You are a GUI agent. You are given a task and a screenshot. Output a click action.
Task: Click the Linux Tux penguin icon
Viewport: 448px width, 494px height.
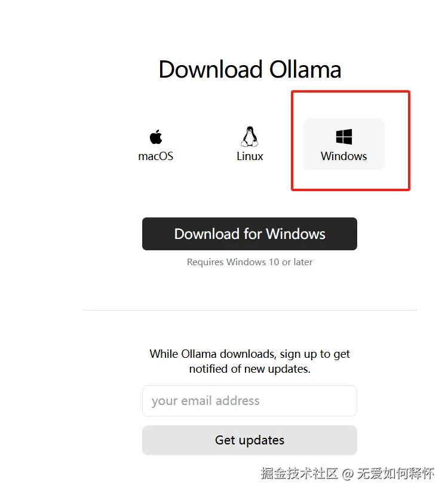[250, 136]
